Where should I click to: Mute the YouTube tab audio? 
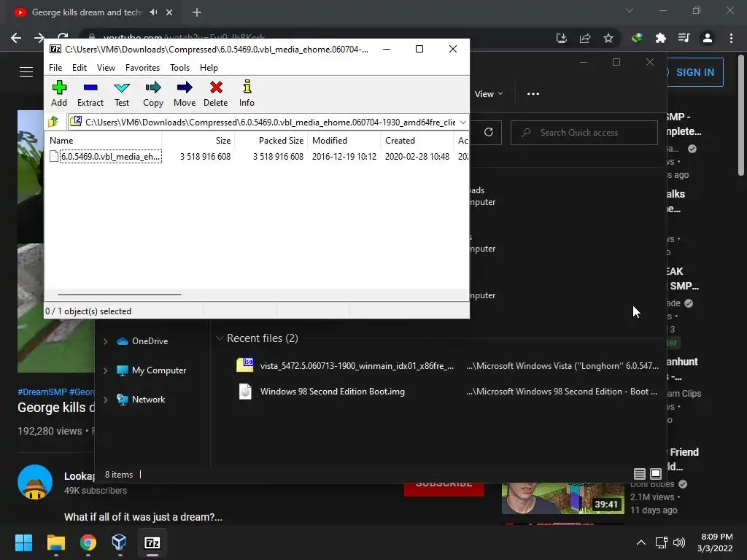click(x=153, y=12)
